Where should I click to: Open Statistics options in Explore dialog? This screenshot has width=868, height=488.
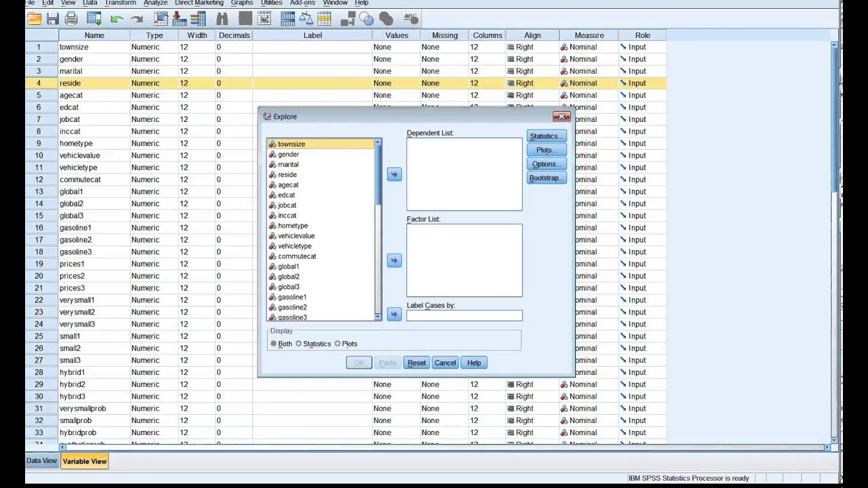[546, 136]
